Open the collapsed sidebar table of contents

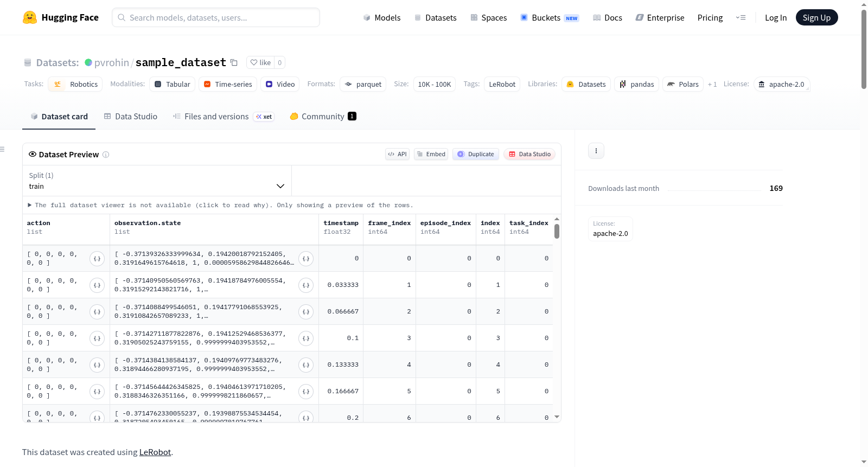(x=3, y=149)
